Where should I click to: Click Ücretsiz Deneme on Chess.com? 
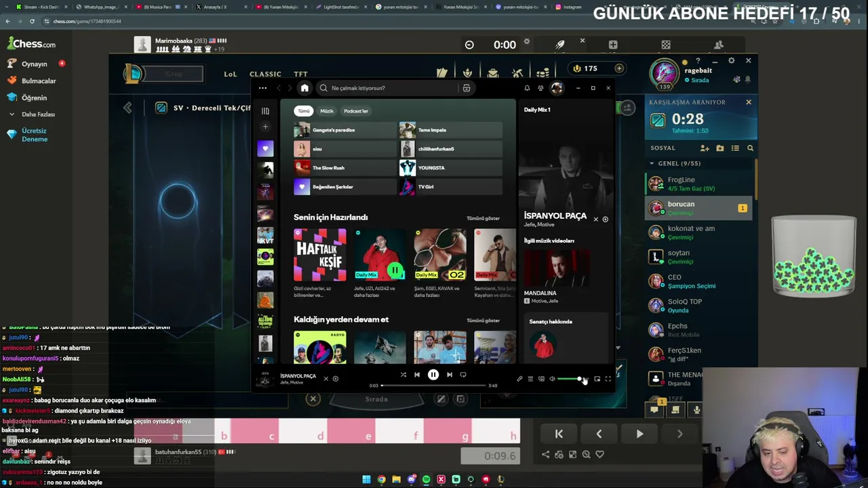34,135
